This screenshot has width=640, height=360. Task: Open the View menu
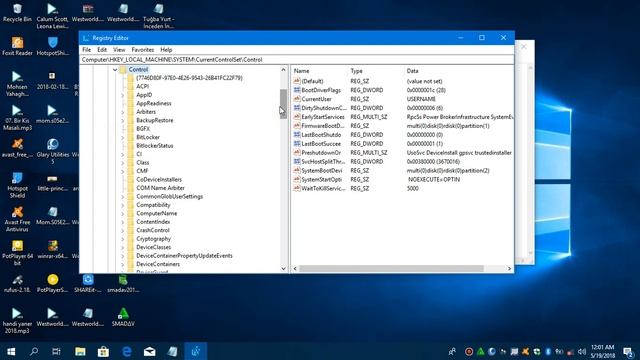tap(119, 49)
